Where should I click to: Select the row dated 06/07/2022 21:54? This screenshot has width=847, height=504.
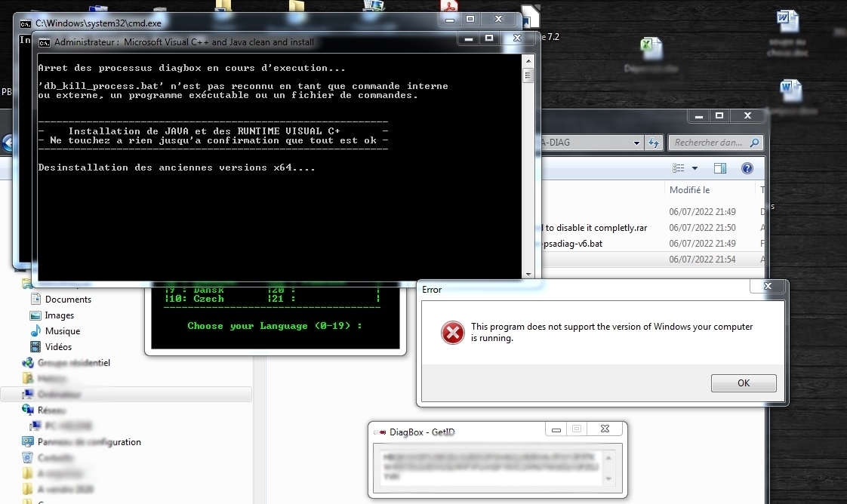pos(652,260)
